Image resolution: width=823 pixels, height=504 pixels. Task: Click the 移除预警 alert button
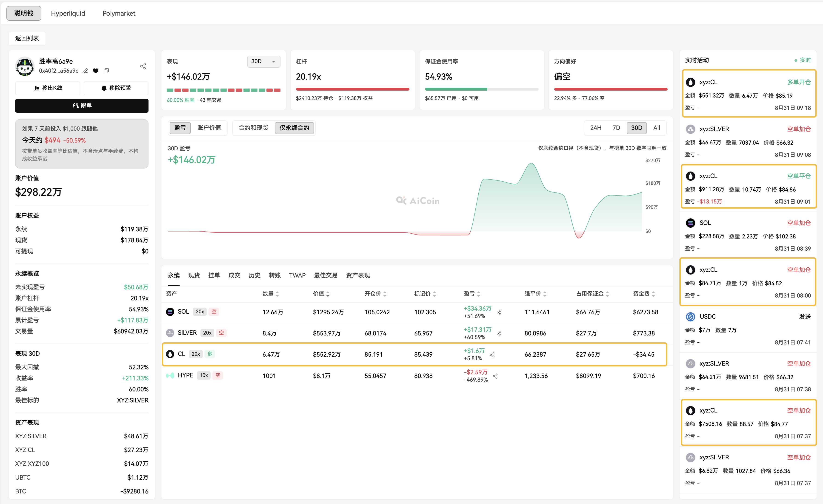click(x=116, y=88)
